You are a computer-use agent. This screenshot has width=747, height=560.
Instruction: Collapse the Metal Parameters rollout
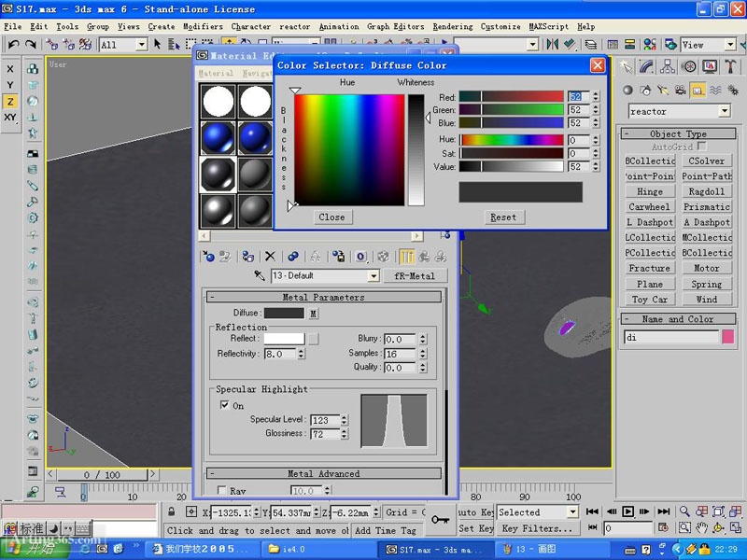[x=322, y=297]
